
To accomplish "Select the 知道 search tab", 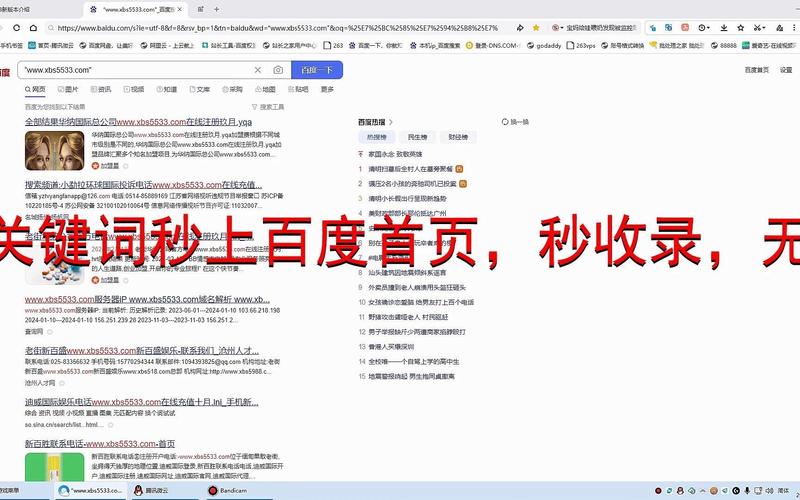I will point(166,89).
